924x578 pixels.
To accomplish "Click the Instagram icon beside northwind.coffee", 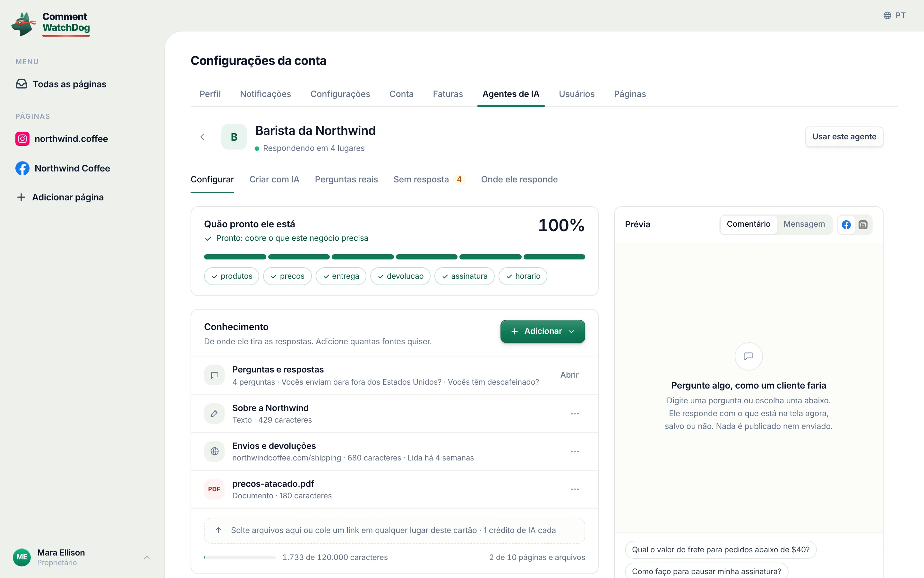I will 22,139.
